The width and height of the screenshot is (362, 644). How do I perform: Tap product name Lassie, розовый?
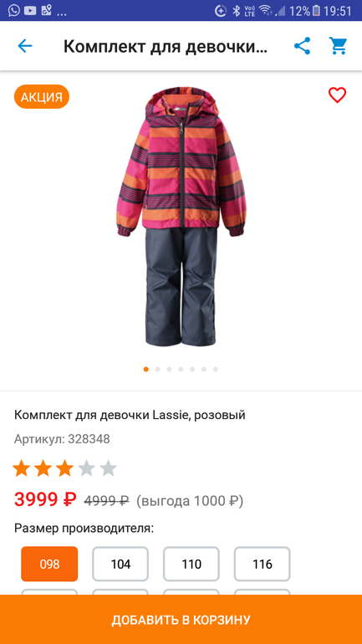[x=130, y=415]
